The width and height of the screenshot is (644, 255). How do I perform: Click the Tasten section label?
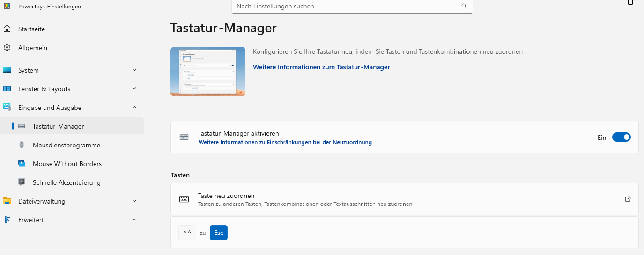click(x=180, y=175)
